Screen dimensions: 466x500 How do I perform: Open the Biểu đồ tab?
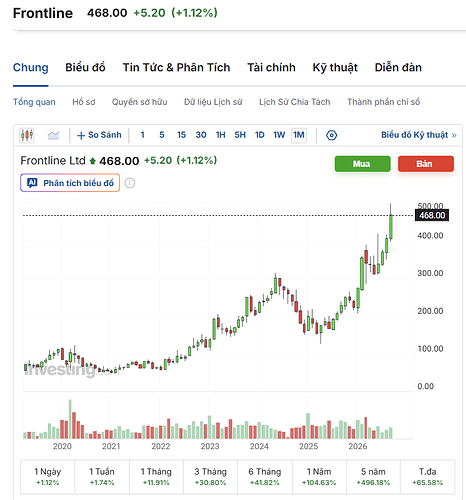pos(85,68)
